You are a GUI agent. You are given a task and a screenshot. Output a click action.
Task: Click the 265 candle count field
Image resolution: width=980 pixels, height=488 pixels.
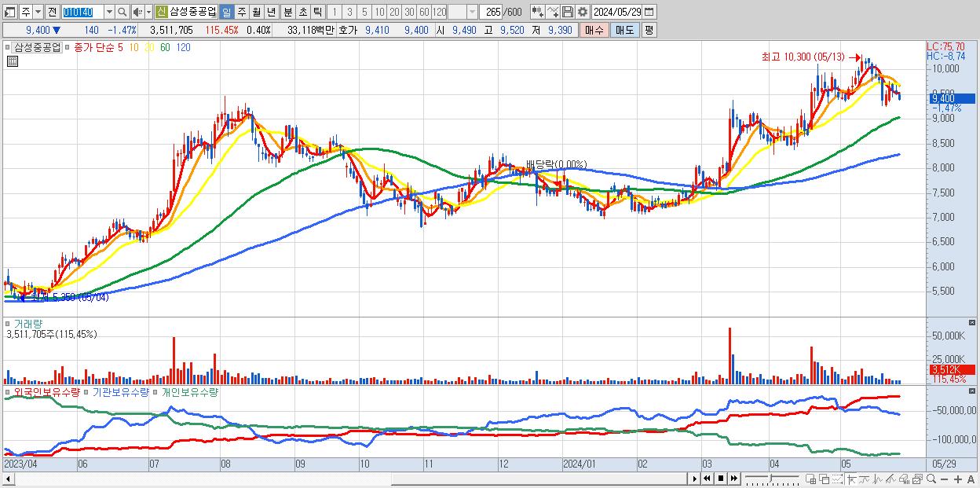(x=492, y=12)
